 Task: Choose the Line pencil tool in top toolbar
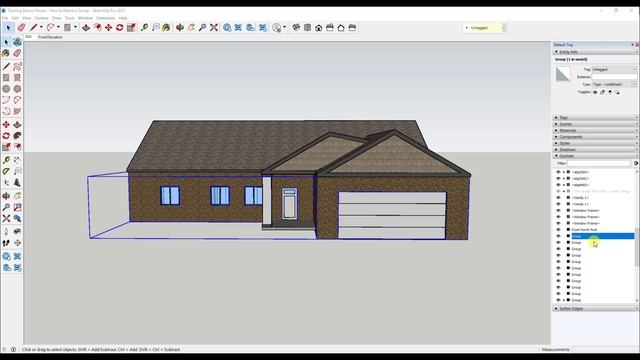pyautogui.click(x=33, y=28)
